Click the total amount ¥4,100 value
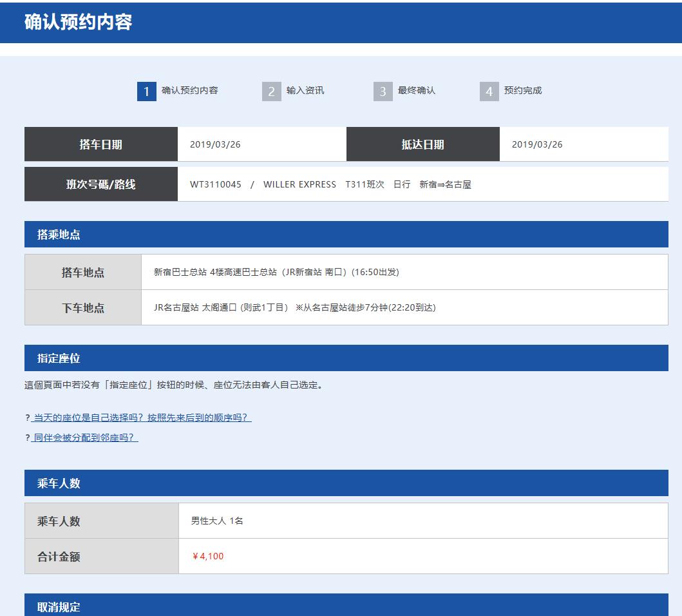682x616 pixels. coord(207,556)
